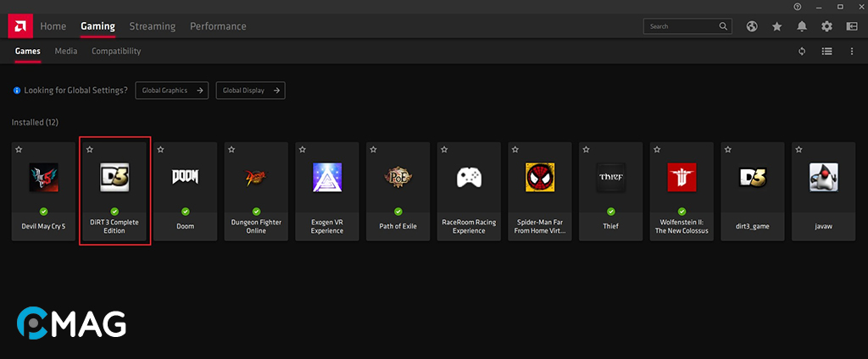Switch to list view icon

click(826, 52)
